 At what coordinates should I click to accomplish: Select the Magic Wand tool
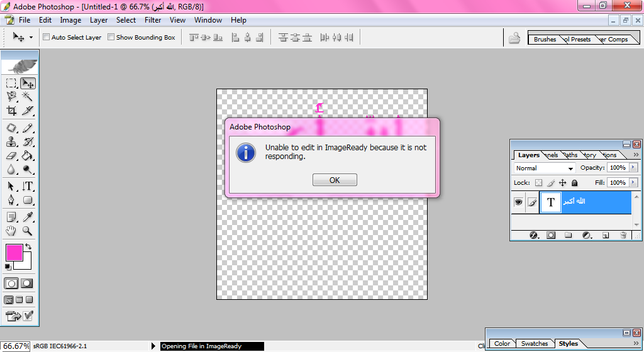pos(28,96)
